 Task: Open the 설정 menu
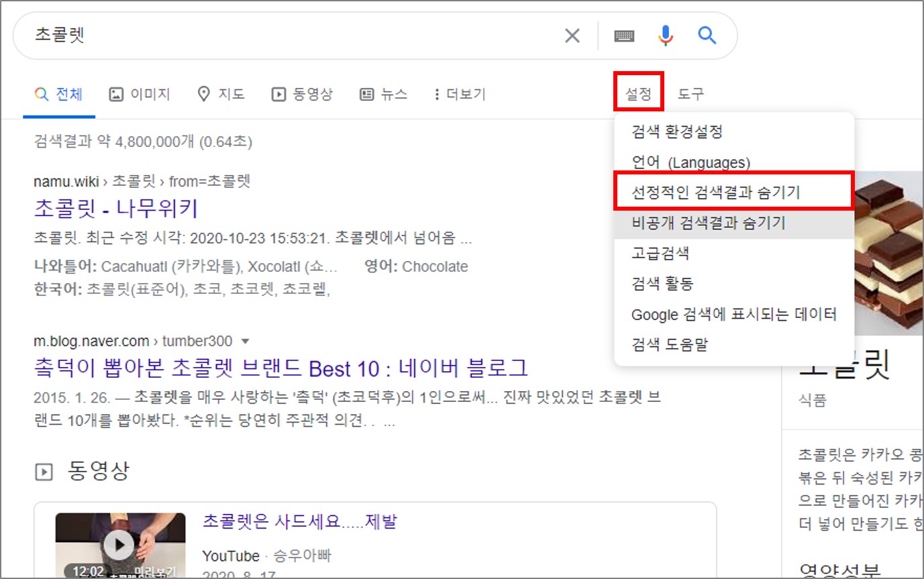click(638, 94)
